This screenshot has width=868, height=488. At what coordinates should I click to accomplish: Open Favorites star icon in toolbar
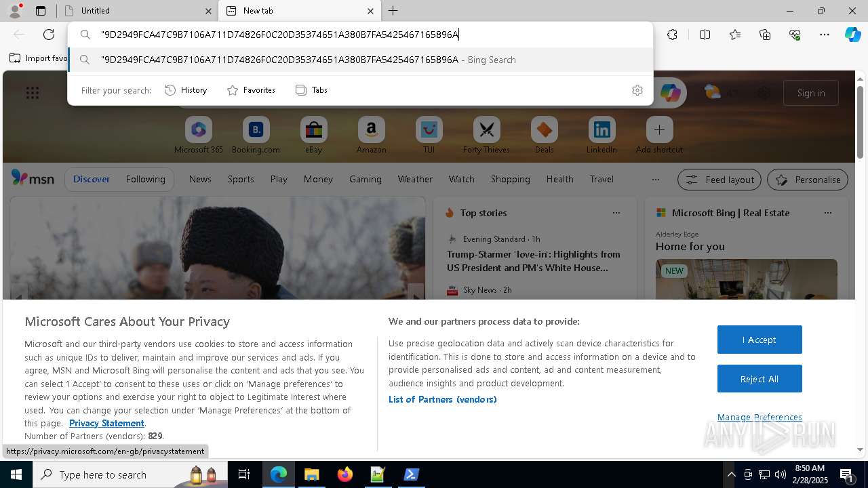[735, 35]
